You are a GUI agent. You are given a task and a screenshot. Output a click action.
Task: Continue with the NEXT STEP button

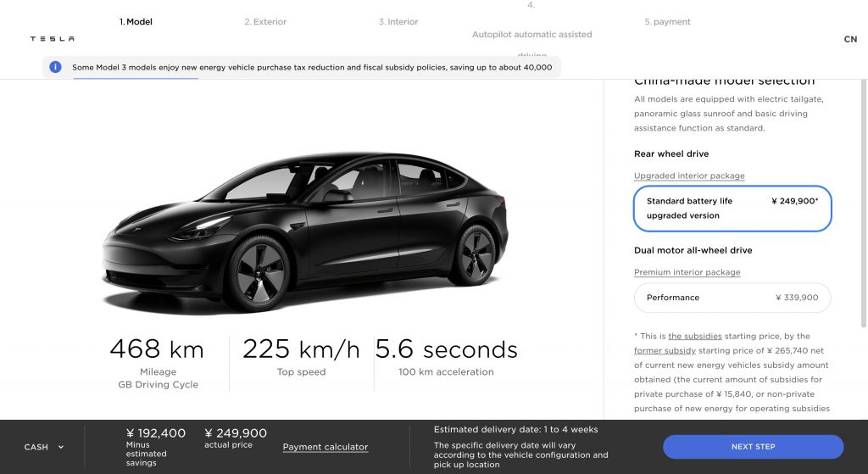[x=753, y=446]
